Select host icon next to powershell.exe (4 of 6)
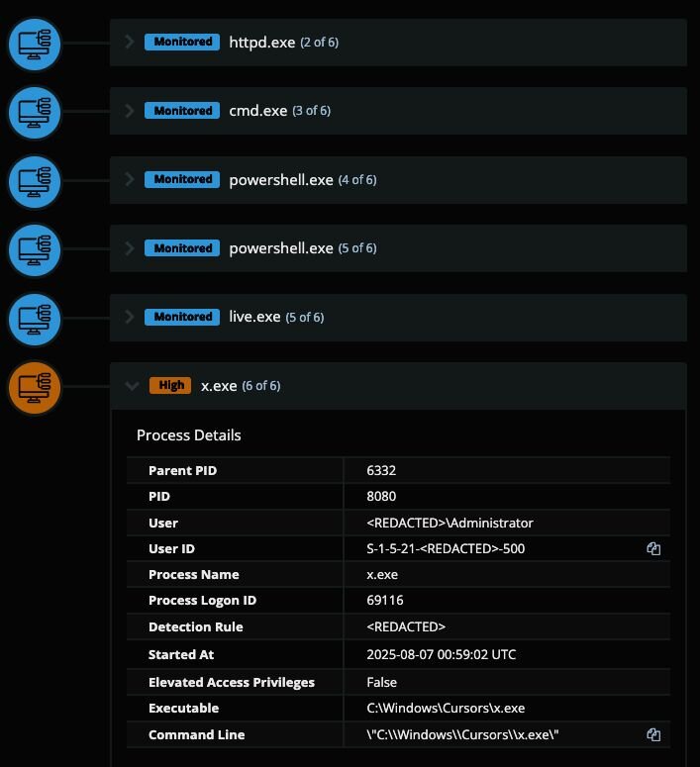This screenshot has width=700, height=767. pos(35,181)
